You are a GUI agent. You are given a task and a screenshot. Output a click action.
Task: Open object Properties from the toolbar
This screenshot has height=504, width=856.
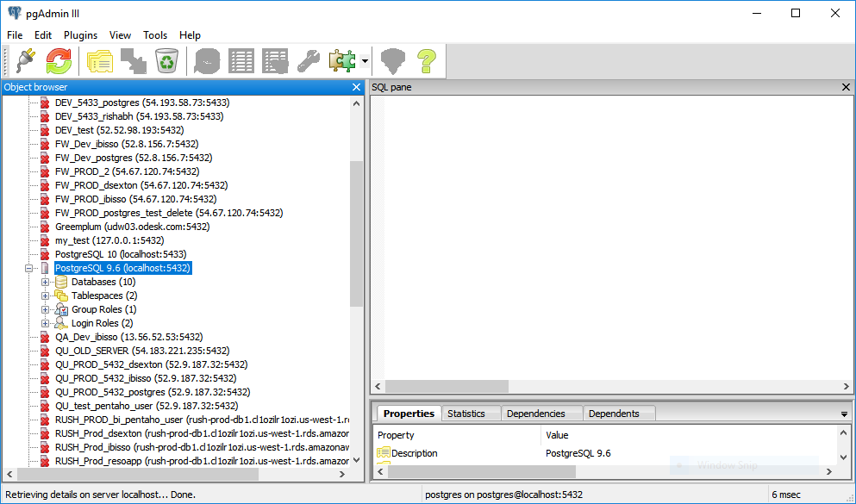point(100,60)
